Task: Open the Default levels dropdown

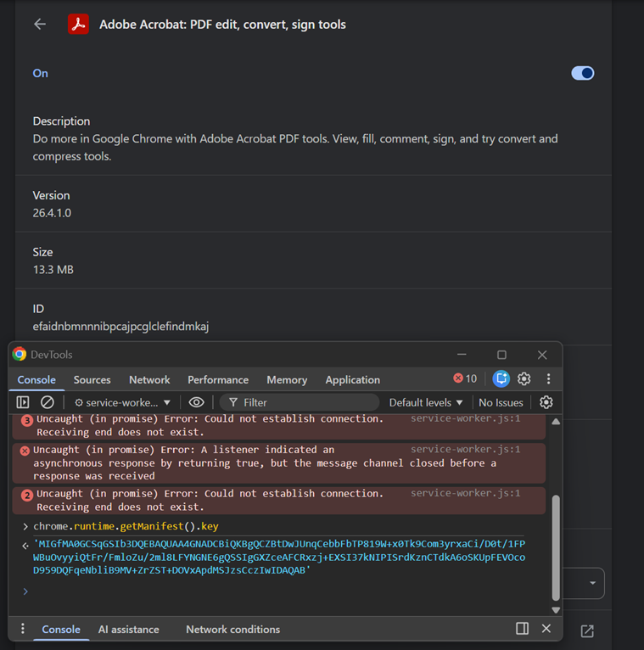Action: click(x=426, y=402)
